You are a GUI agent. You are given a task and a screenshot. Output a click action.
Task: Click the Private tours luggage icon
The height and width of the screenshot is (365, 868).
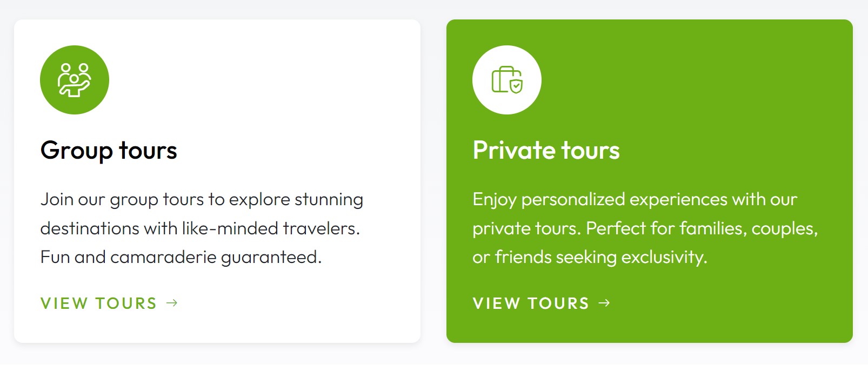[506, 80]
